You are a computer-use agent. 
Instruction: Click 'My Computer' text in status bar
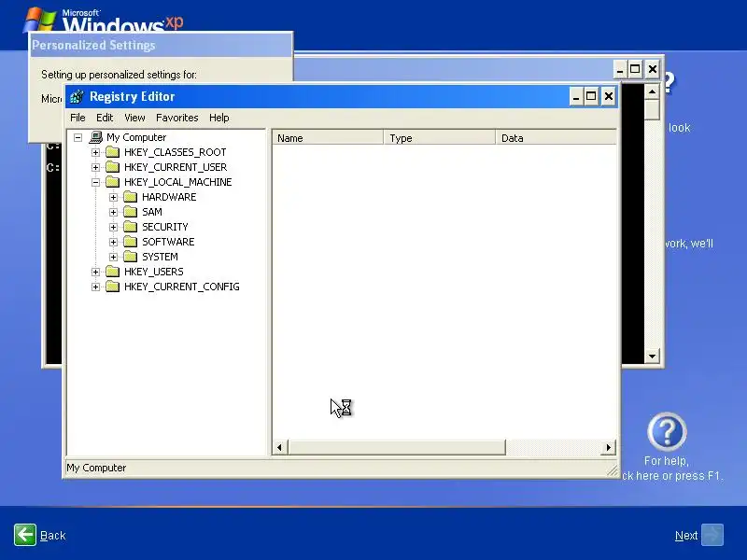[x=96, y=469]
